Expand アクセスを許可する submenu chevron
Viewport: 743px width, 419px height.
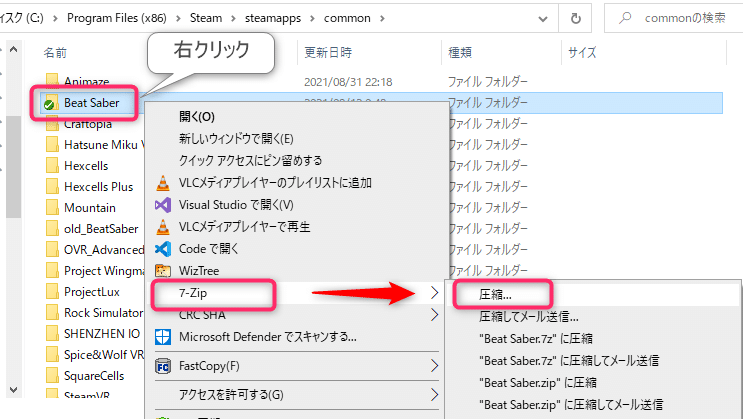click(435, 394)
